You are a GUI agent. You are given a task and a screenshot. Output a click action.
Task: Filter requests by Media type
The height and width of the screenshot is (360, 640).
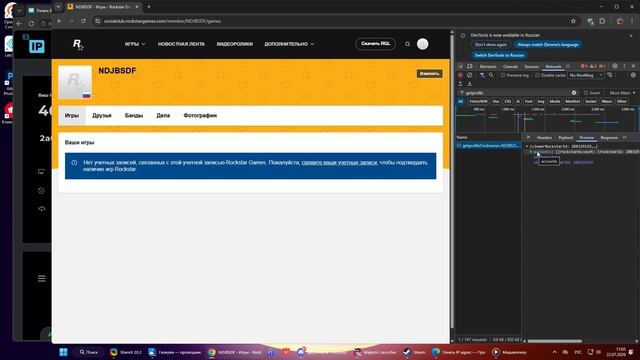pyautogui.click(x=555, y=101)
